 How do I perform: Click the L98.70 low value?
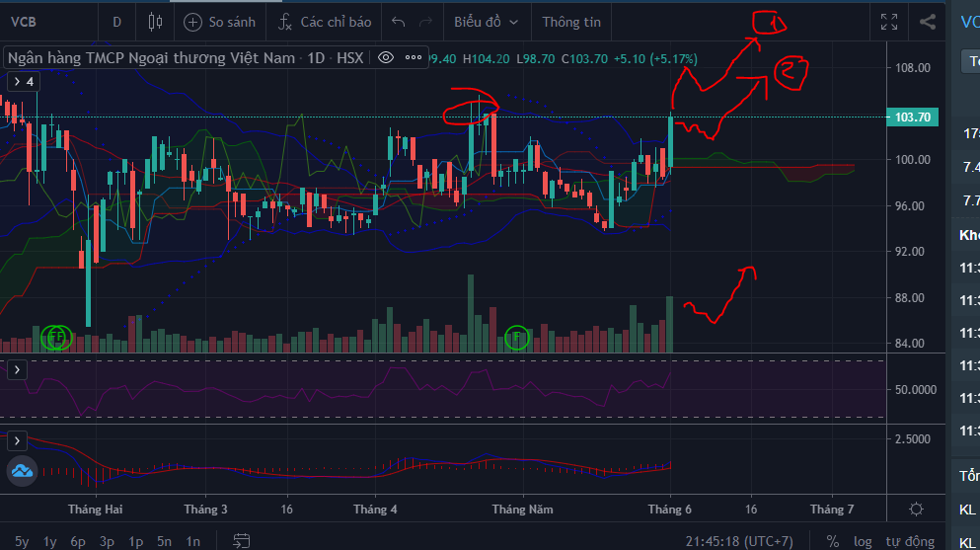click(536, 58)
